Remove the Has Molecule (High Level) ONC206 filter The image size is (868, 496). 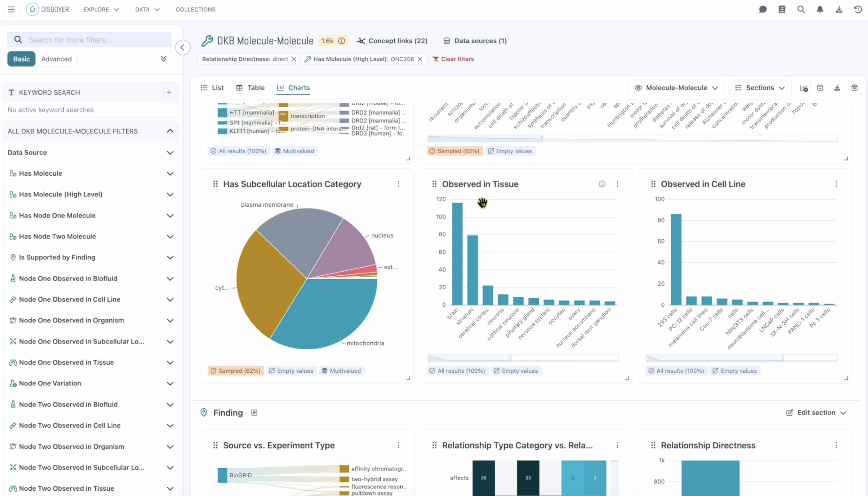point(420,59)
